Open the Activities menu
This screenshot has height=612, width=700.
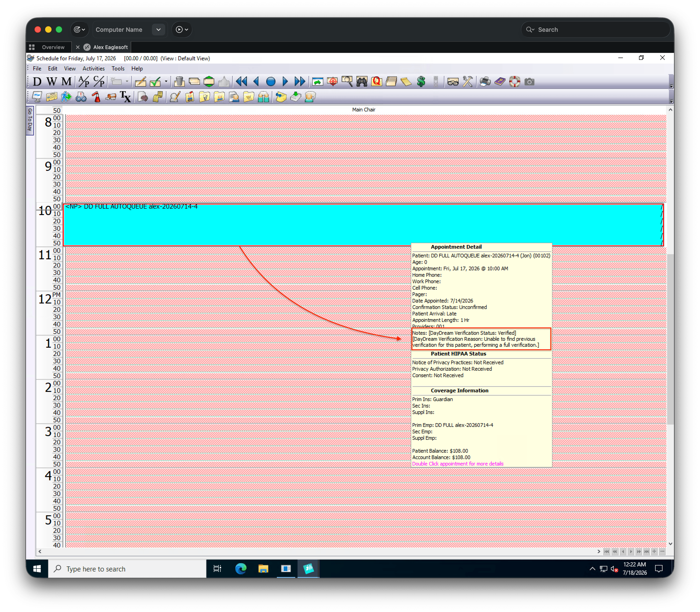93,69
